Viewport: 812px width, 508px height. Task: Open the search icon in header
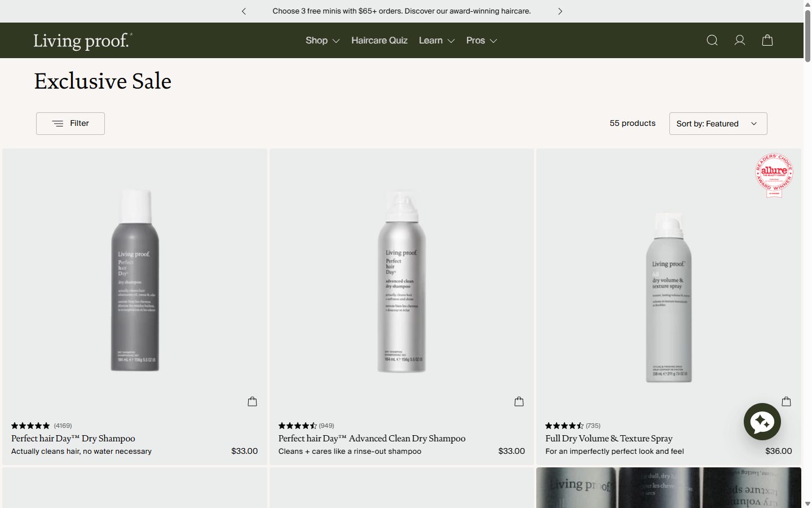tap(712, 40)
